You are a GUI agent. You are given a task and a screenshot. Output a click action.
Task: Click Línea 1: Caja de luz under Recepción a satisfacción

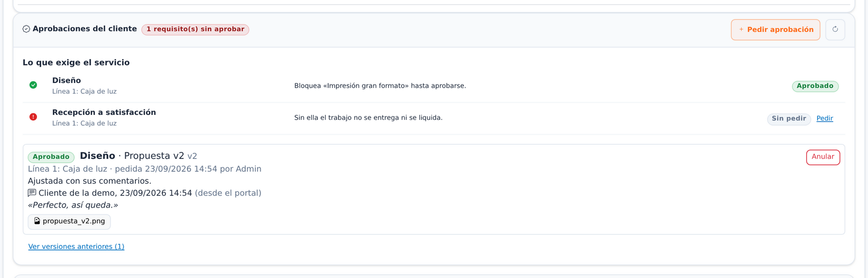click(x=84, y=124)
